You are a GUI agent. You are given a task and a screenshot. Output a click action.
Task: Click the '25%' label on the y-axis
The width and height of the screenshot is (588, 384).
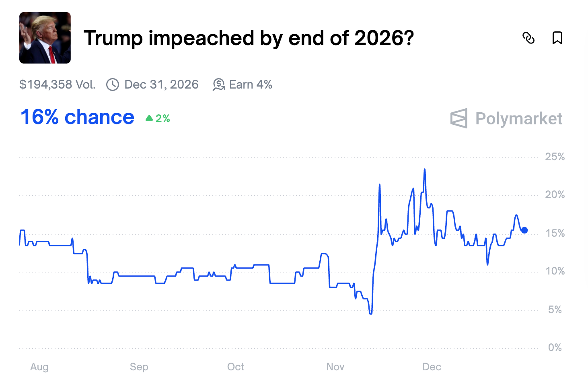[555, 157]
